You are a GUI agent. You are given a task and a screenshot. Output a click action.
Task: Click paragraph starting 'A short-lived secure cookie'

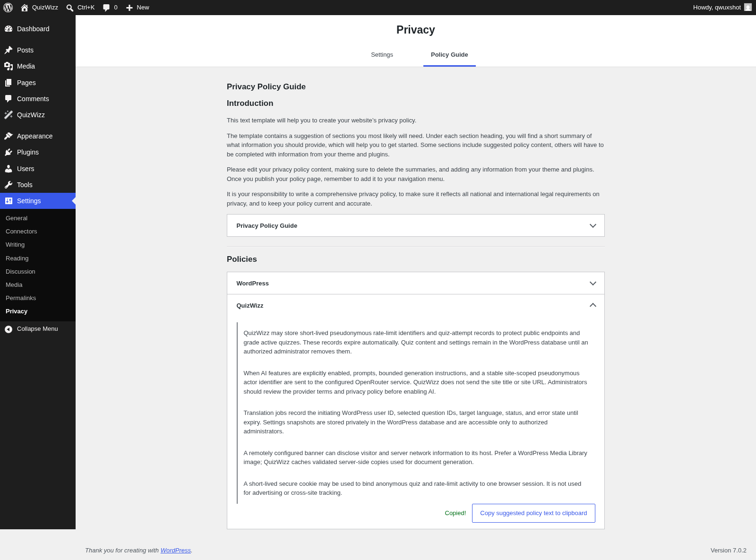pos(417,488)
